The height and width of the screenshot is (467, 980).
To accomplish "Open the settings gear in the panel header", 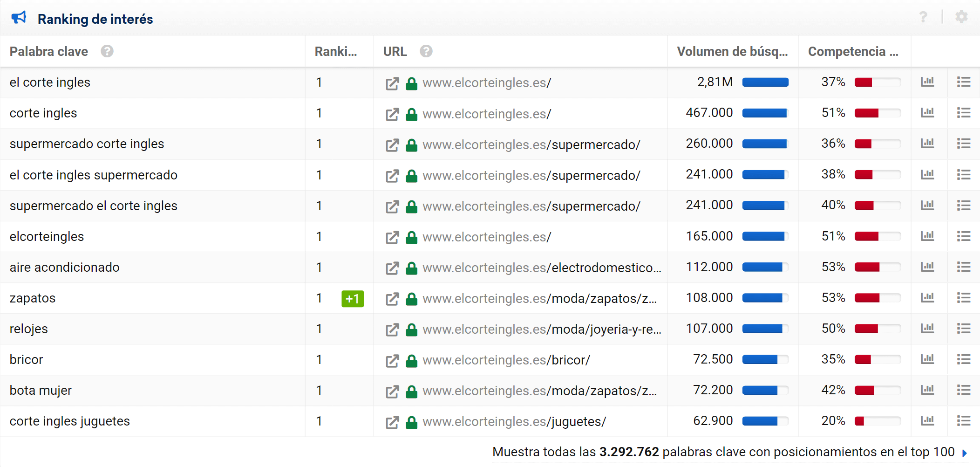I will coord(961,17).
